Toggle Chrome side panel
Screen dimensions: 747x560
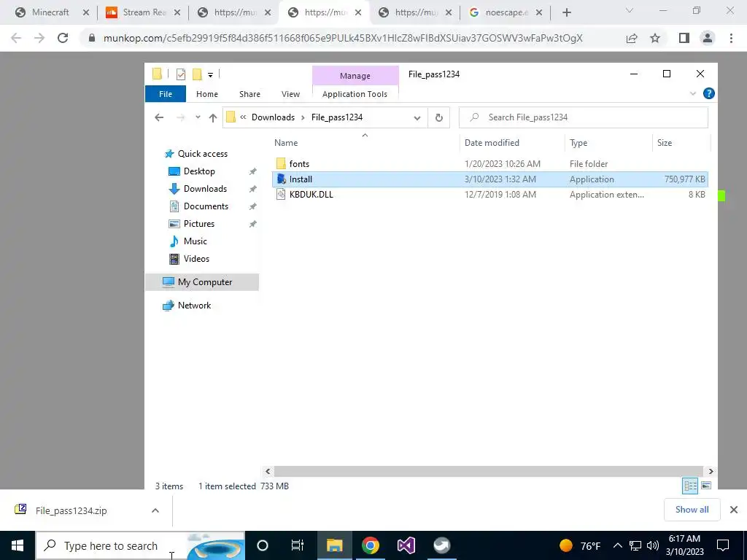coord(684,38)
